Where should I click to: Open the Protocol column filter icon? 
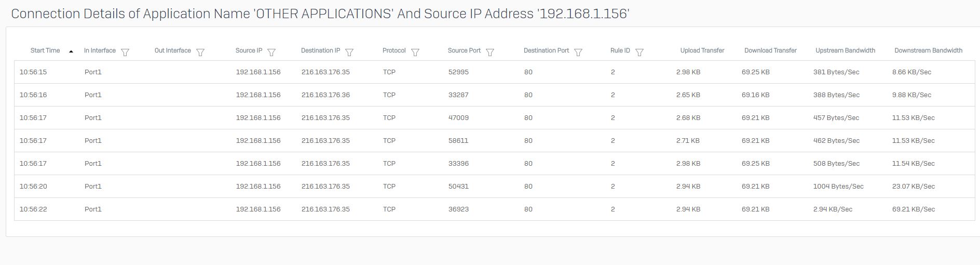tap(415, 52)
